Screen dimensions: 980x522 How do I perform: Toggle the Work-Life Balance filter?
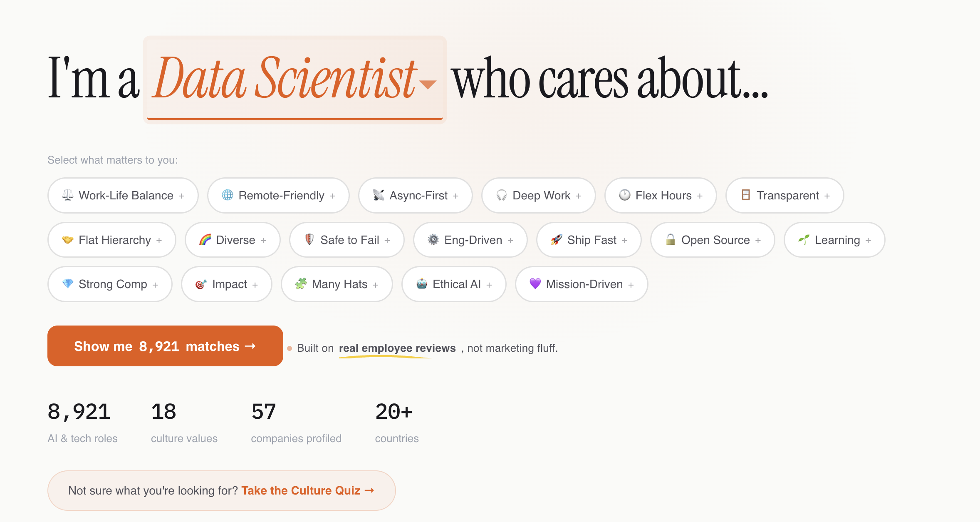point(122,195)
